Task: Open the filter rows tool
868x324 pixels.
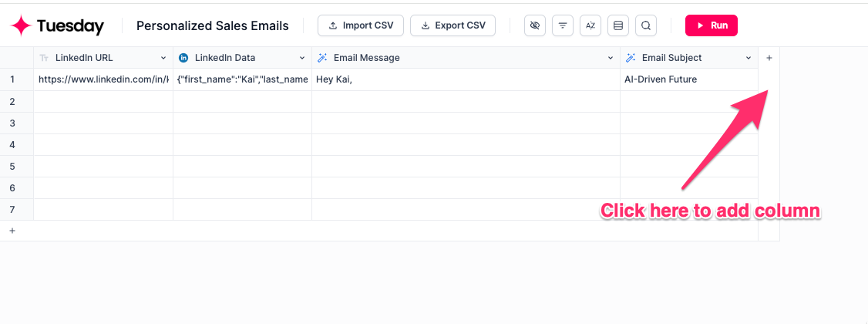Action: pyautogui.click(x=563, y=25)
